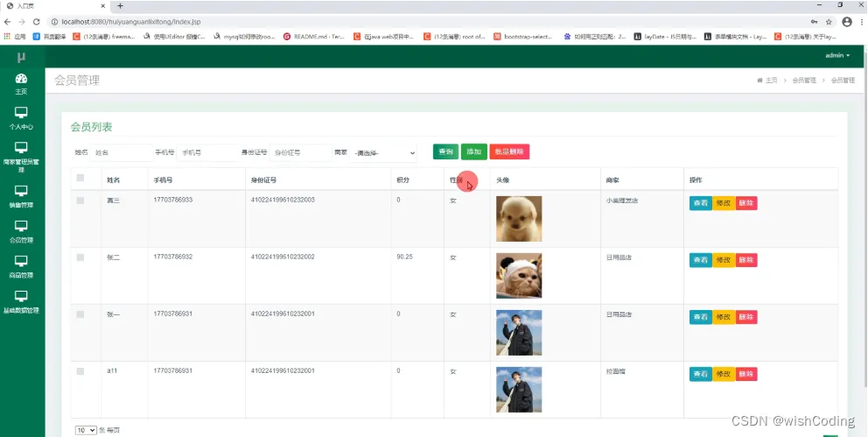Click the browser address bar URL
Screen dimensions: 868x437
point(131,22)
